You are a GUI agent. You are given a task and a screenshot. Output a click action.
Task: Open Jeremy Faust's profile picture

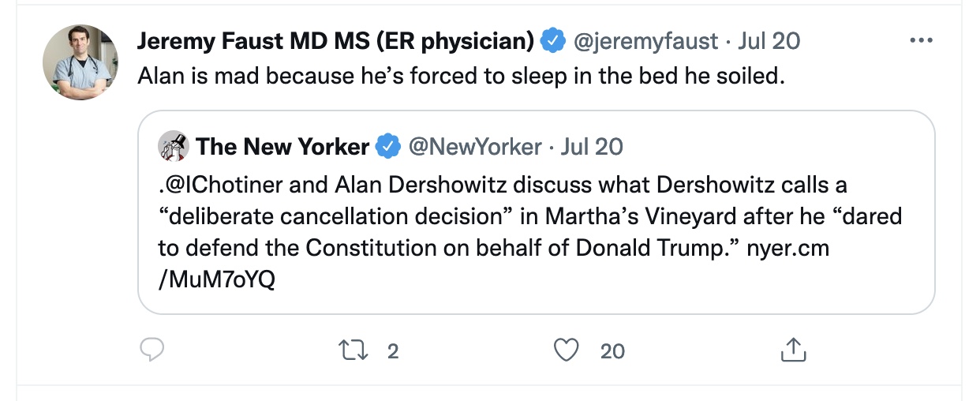pos(80,62)
